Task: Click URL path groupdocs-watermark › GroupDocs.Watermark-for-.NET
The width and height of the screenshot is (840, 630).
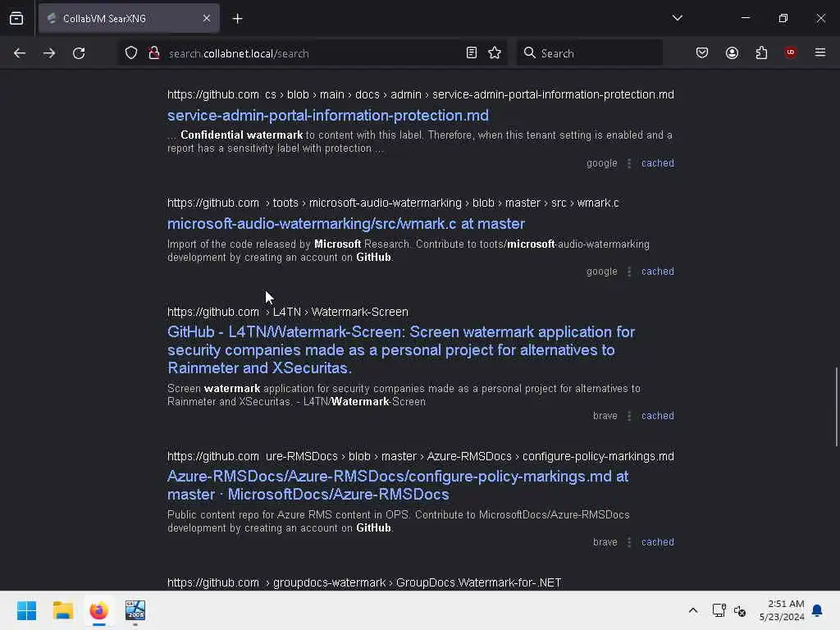Action: (364, 582)
